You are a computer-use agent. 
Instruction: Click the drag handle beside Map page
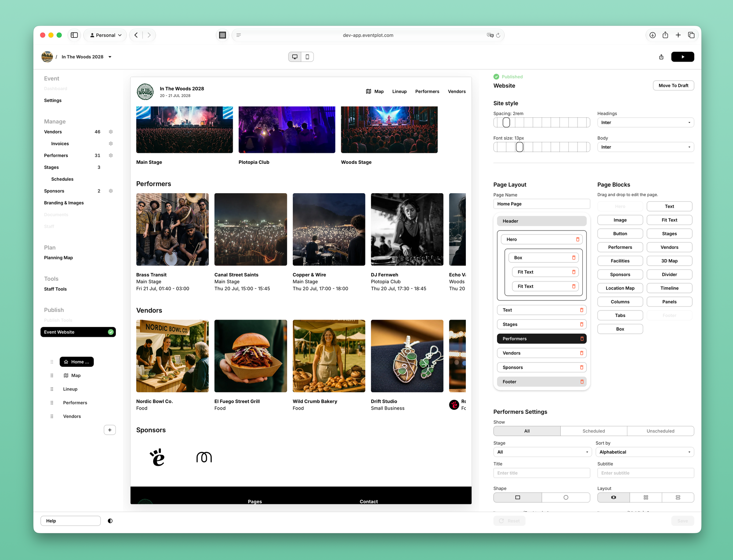point(52,376)
